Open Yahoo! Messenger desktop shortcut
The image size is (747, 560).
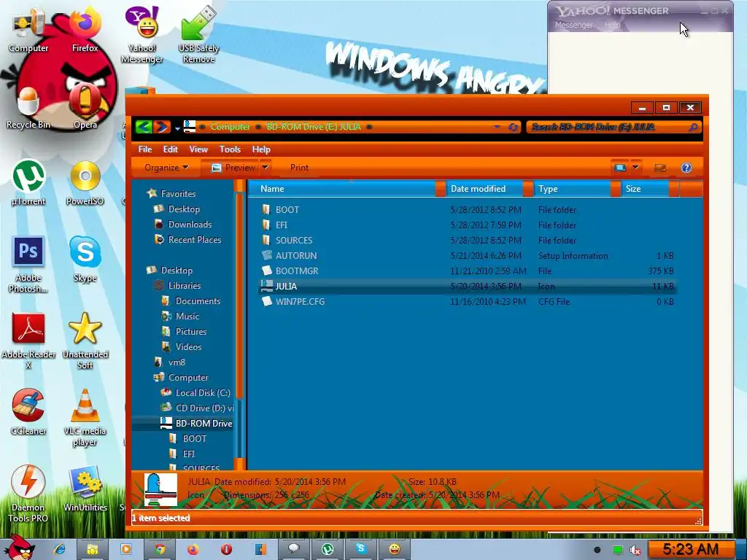point(142,36)
